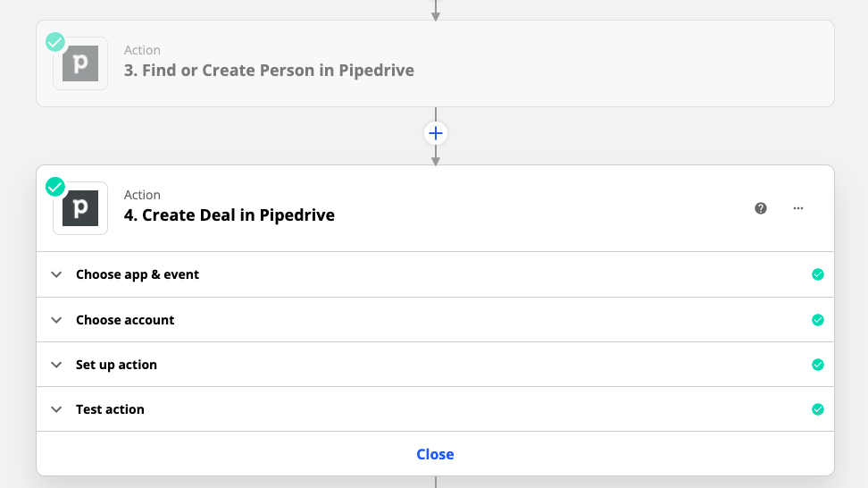The width and height of the screenshot is (868, 488).
Task: Expand the Choose app & event chevron
Action: pos(57,274)
